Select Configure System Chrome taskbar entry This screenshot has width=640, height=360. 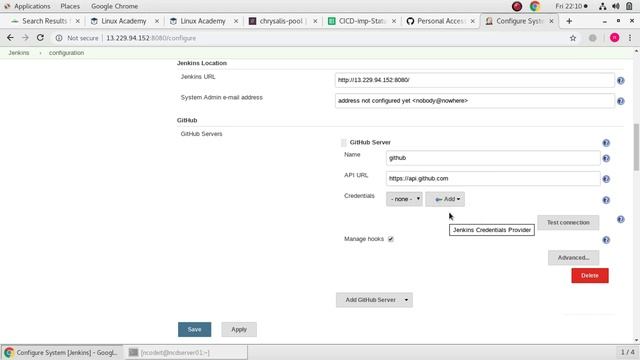click(62, 352)
